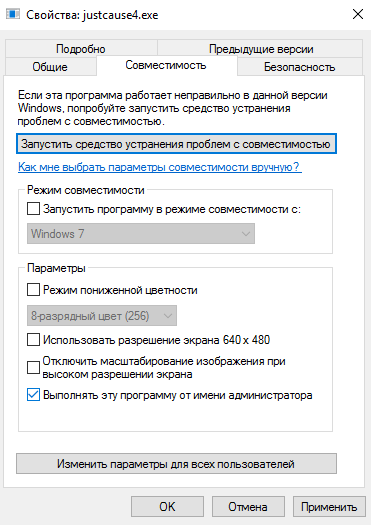Select the Совместимость tab
The height and width of the screenshot is (525, 371).
point(166,65)
